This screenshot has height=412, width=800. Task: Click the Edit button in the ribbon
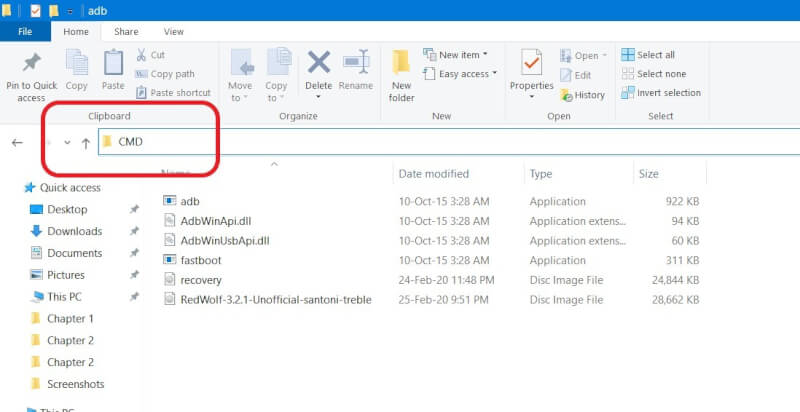coord(576,75)
